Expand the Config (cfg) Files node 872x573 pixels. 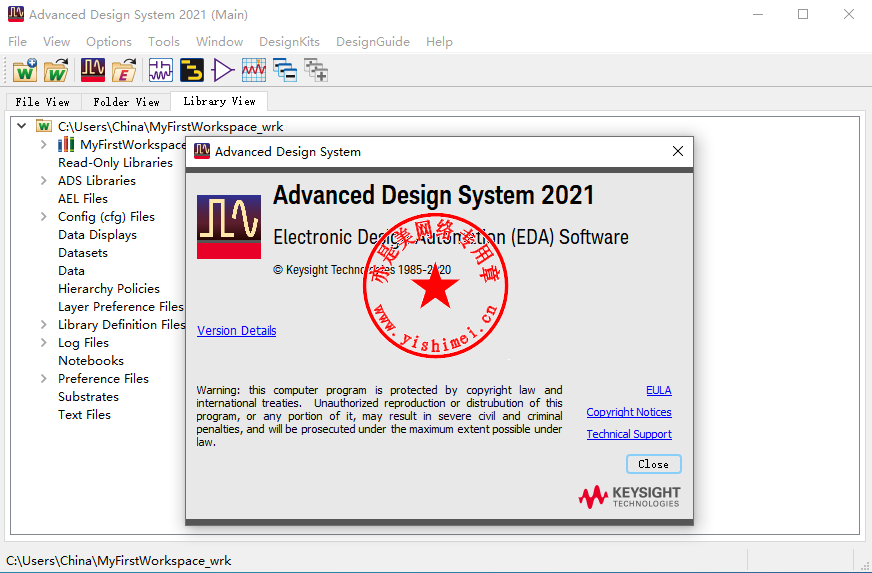44,216
